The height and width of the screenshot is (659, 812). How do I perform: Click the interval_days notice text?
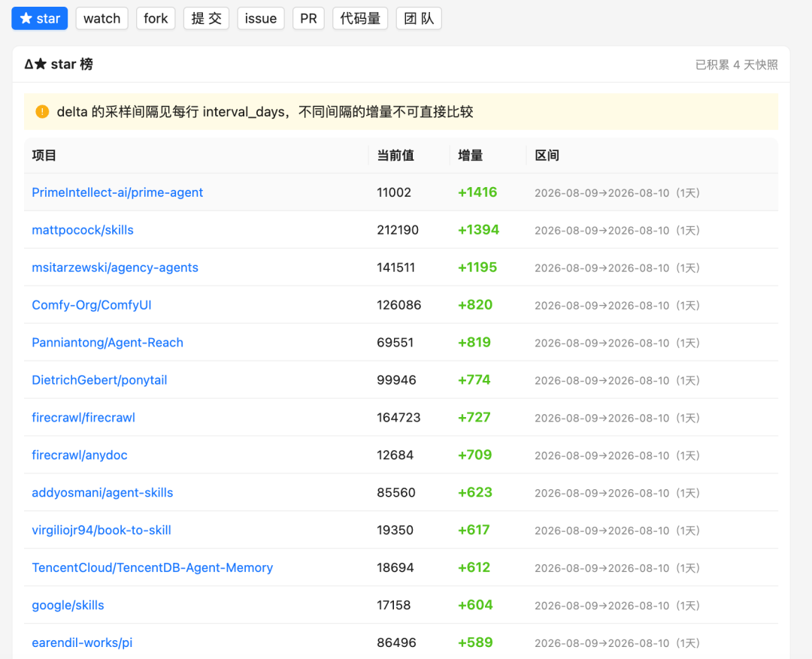click(265, 112)
